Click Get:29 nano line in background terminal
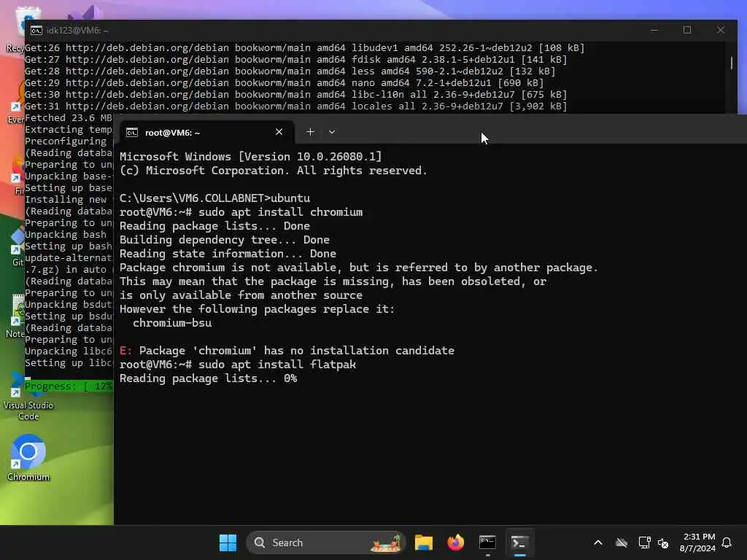The image size is (747, 560). [x=284, y=83]
